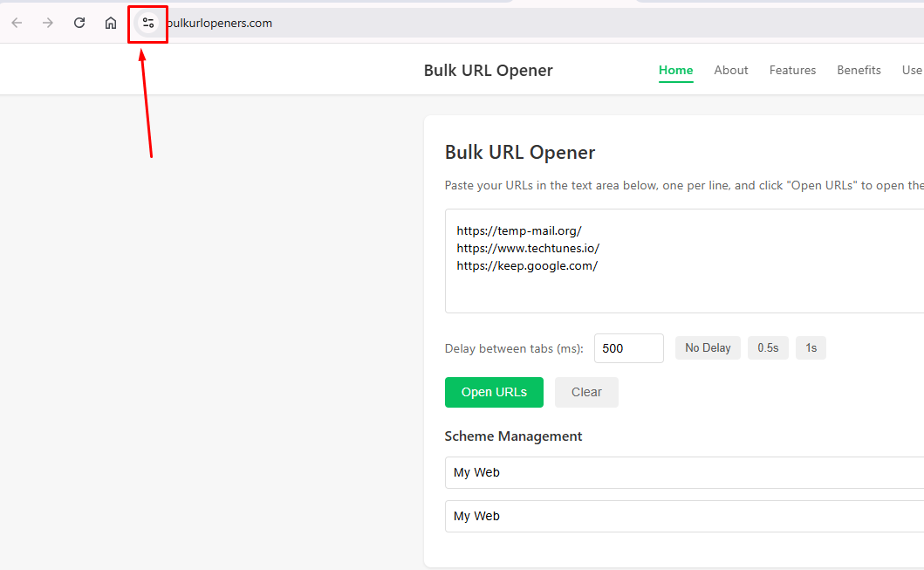Image resolution: width=924 pixels, height=570 pixels.
Task: Click inside the URLs text area
Action: [684, 260]
